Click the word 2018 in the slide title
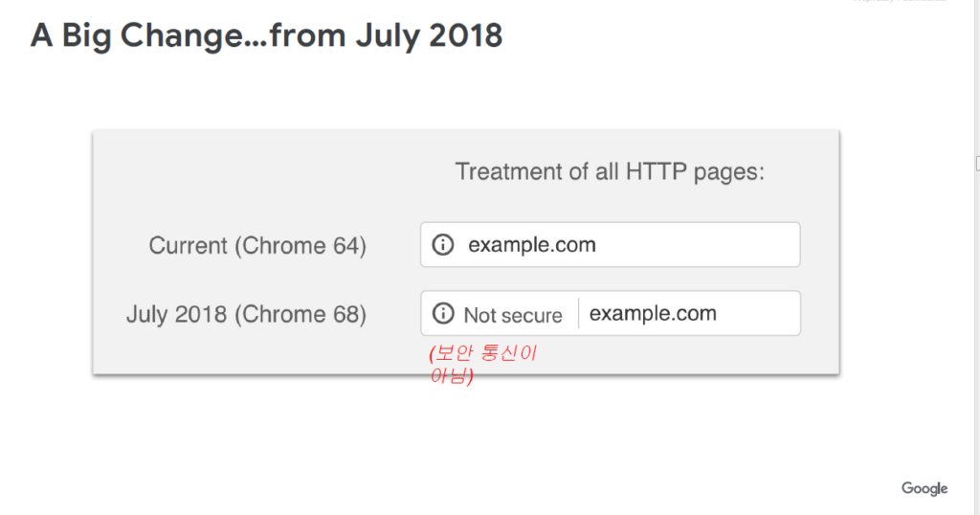The image size is (980, 515). click(466, 35)
